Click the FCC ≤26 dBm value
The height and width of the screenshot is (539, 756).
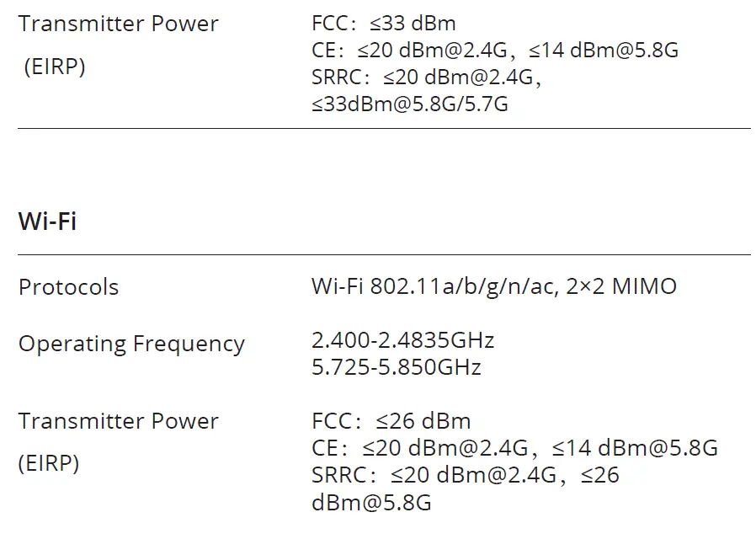coord(391,421)
